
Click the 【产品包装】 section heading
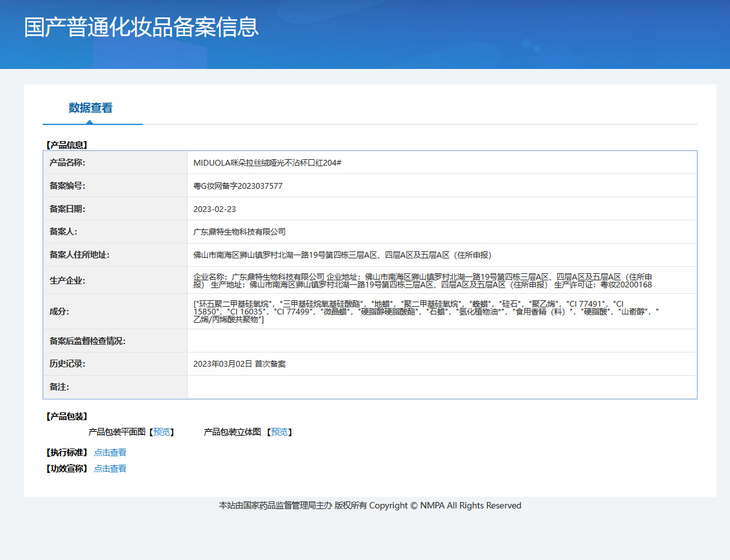coord(66,416)
